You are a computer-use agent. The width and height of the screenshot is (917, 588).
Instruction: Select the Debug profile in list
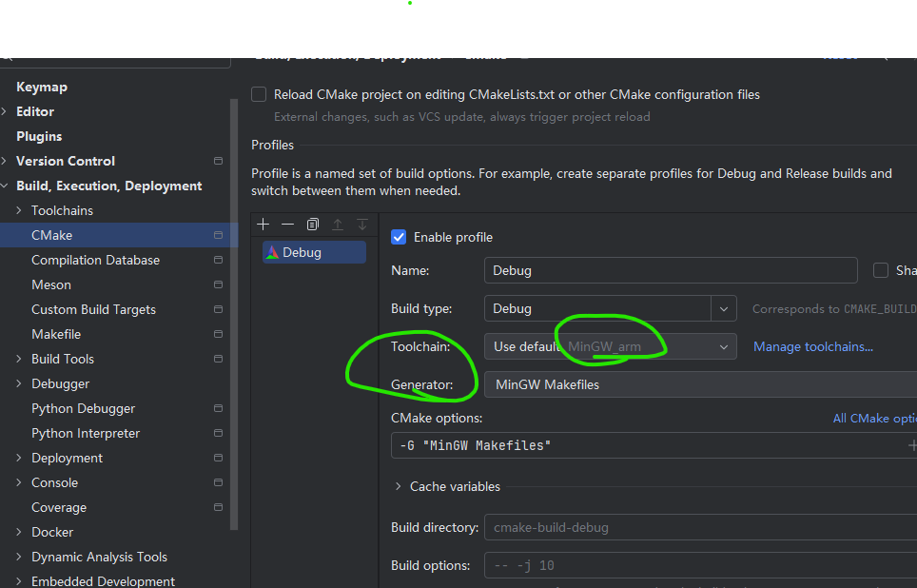pyautogui.click(x=314, y=252)
